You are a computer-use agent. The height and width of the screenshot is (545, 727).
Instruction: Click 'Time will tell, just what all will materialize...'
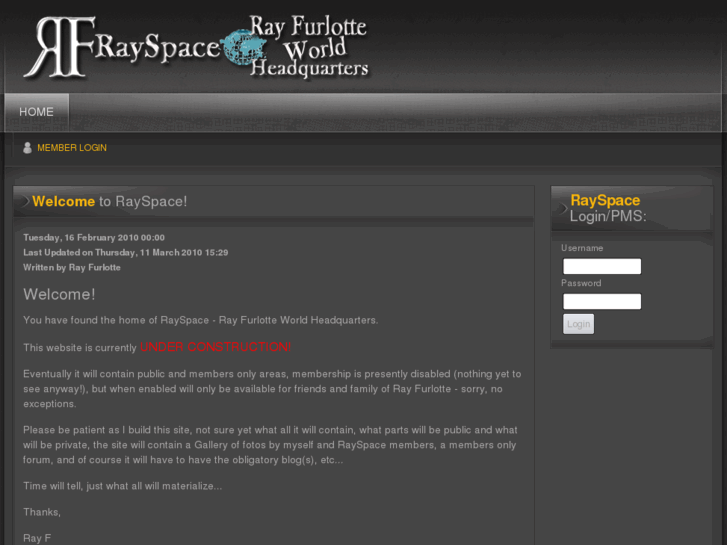(123, 486)
